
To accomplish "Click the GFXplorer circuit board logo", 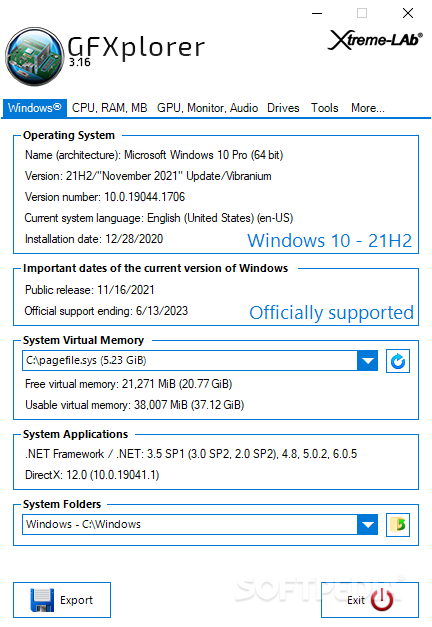I will 35,56.
